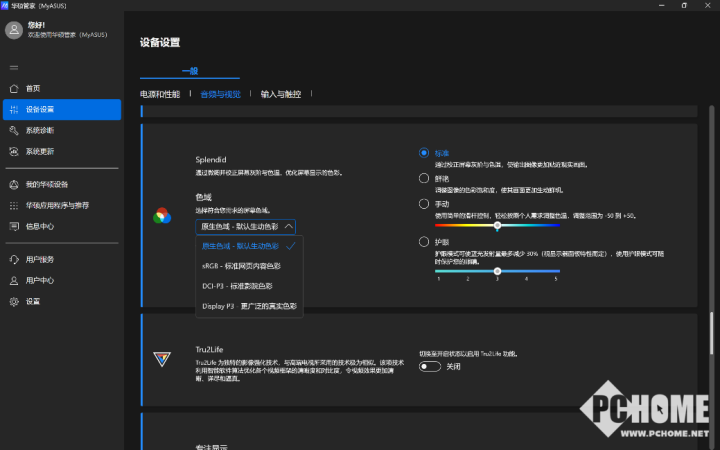Click the ASUS device icon for 我的华硕设备
This screenshot has width=720, height=450.
coord(14,185)
